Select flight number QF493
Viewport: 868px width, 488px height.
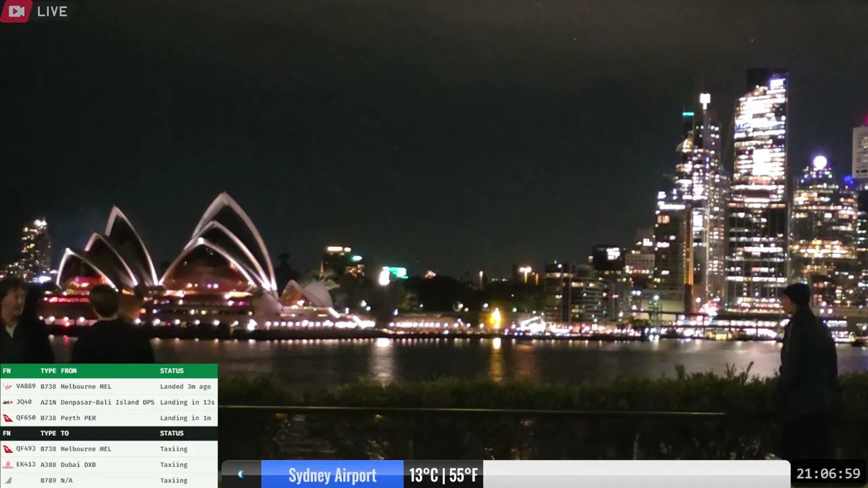tap(26, 449)
